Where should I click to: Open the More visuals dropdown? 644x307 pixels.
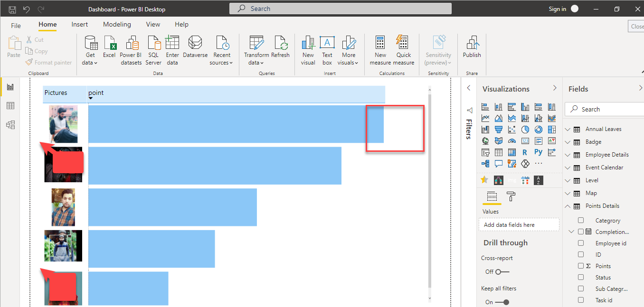point(349,50)
